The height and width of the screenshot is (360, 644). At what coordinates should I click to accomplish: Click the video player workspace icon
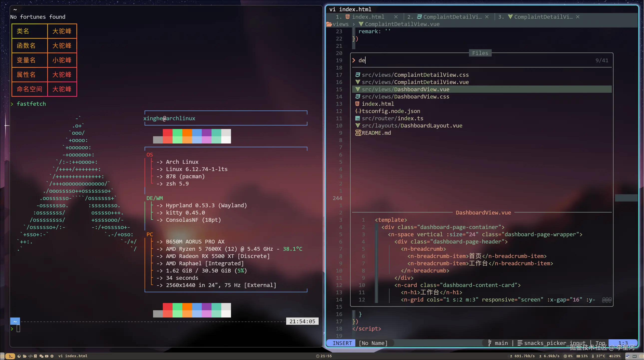pyautogui.click(x=47, y=356)
